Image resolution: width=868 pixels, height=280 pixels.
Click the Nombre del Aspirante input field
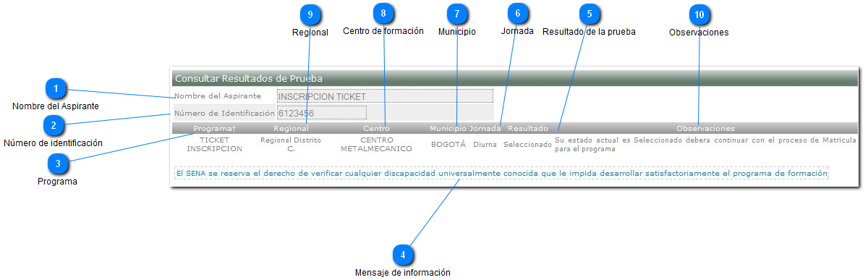(385, 96)
